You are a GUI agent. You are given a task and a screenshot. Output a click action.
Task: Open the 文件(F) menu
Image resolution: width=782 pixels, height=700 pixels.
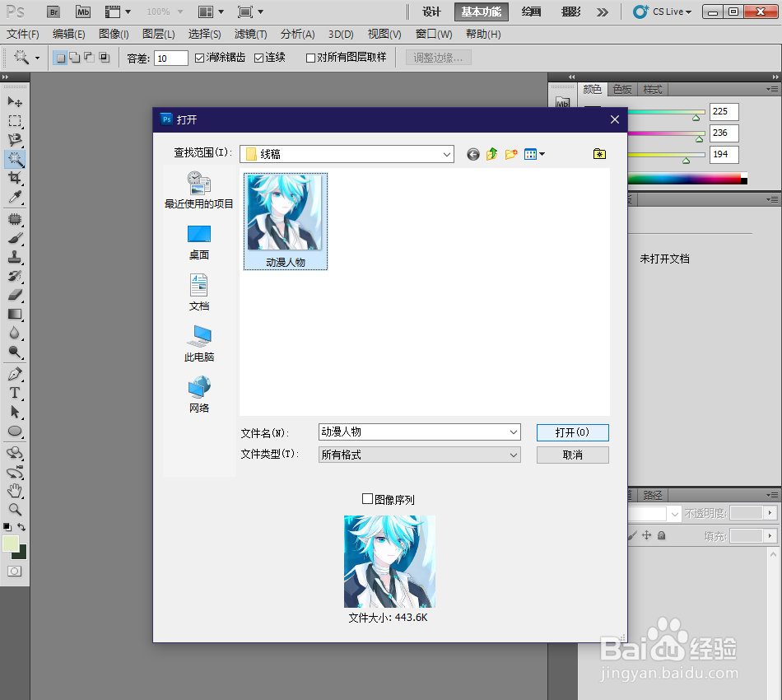click(x=23, y=34)
